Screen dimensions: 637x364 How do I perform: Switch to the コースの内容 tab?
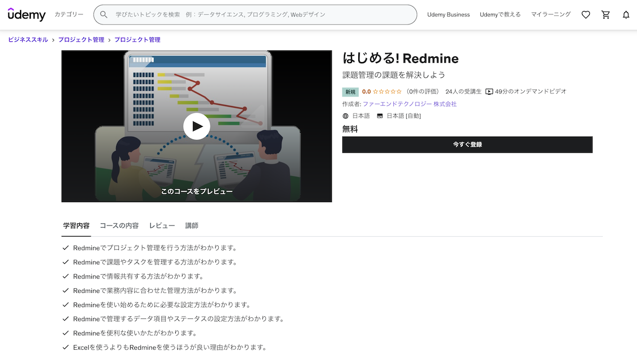point(119,225)
